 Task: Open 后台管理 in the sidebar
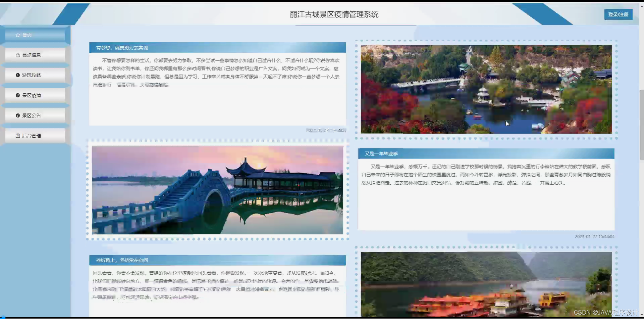(35, 136)
